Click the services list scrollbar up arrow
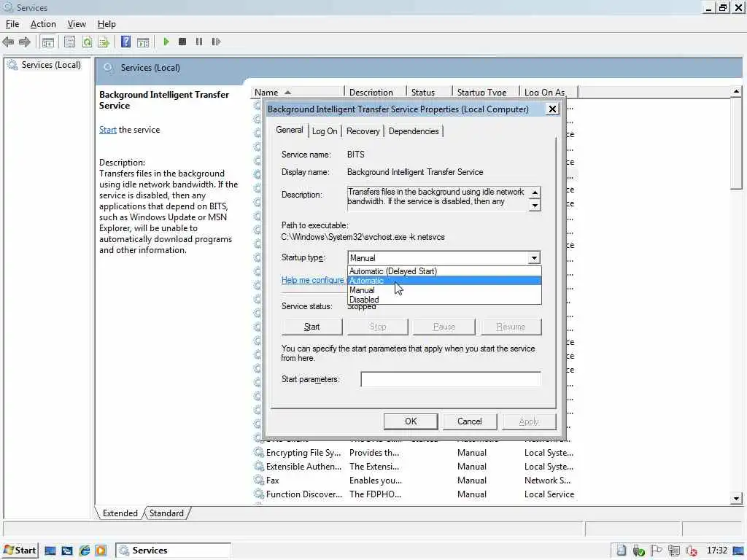The height and width of the screenshot is (560, 747). click(736, 91)
